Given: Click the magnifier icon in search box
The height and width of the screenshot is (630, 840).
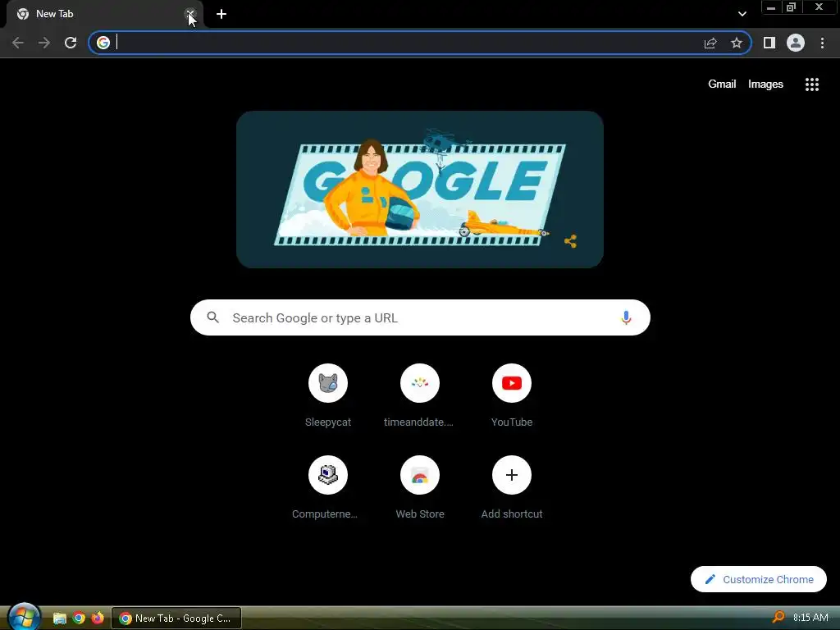Looking at the screenshot, I should point(212,317).
